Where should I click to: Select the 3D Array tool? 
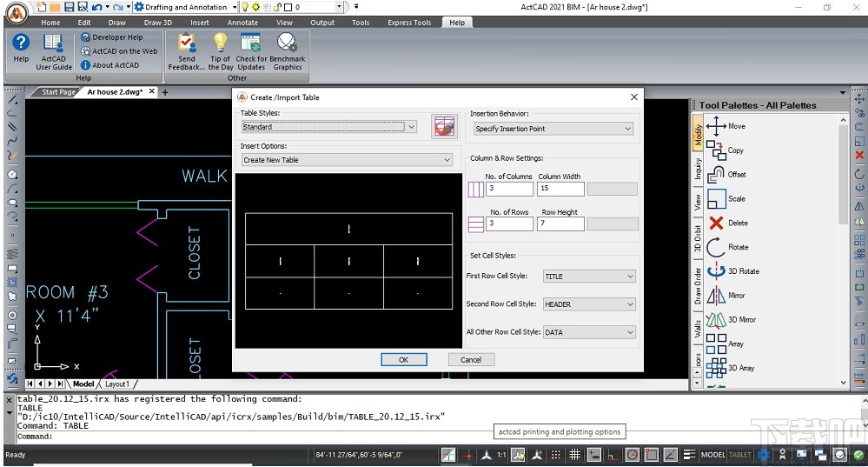tap(730, 368)
